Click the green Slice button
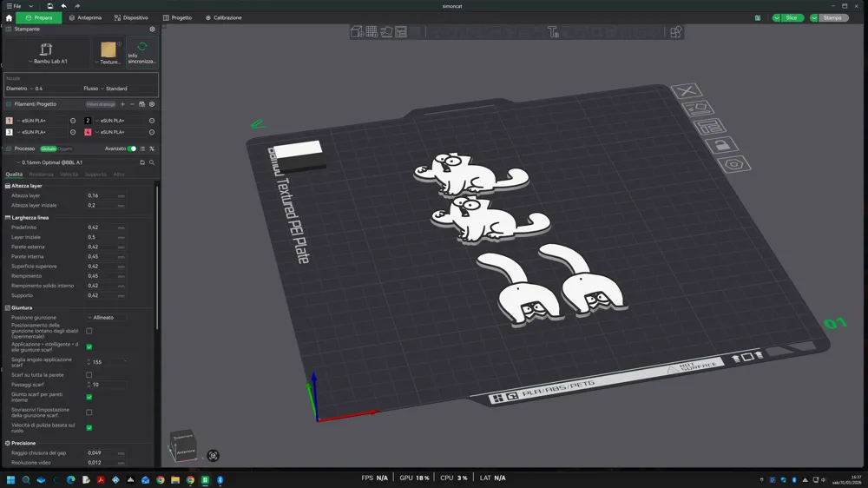Screen dimensions: 868x488 [792, 17]
